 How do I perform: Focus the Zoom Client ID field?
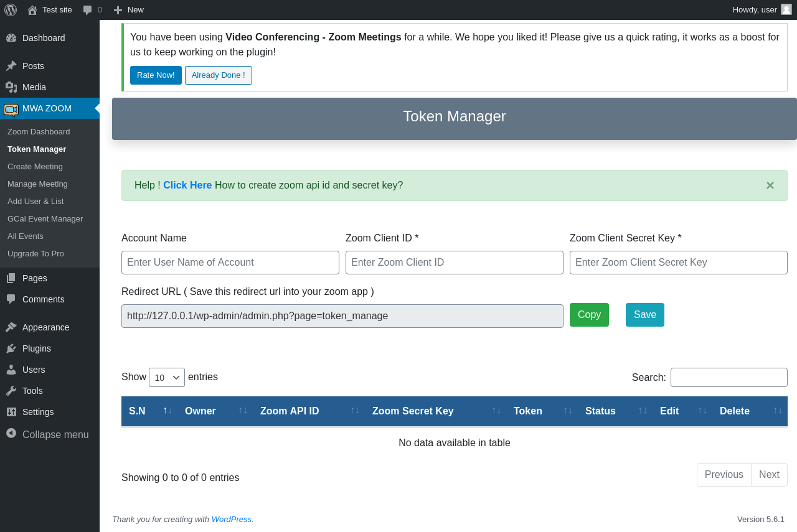(455, 263)
